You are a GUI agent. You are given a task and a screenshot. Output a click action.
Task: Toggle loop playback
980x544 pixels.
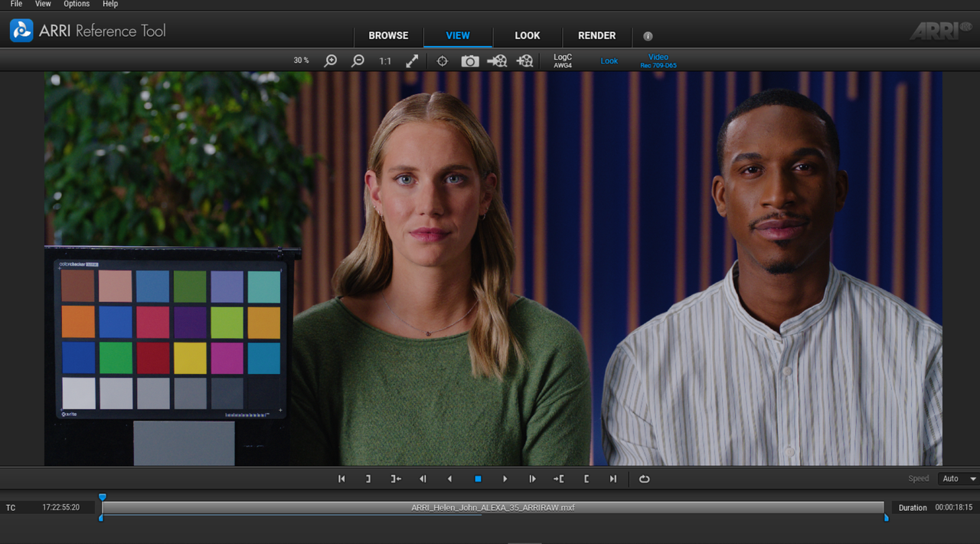pos(644,479)
